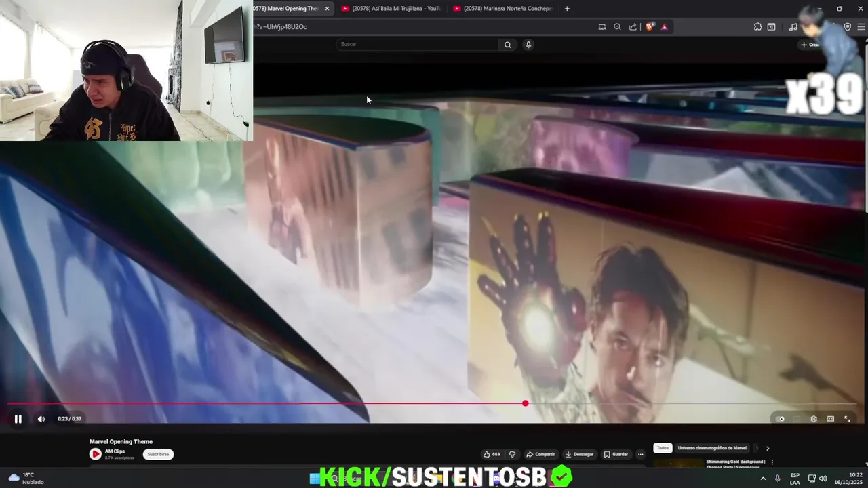Toggle the dislike thumbs-down button
The height and width of the screenshot is (488, 868).
(x=513, y=454)
